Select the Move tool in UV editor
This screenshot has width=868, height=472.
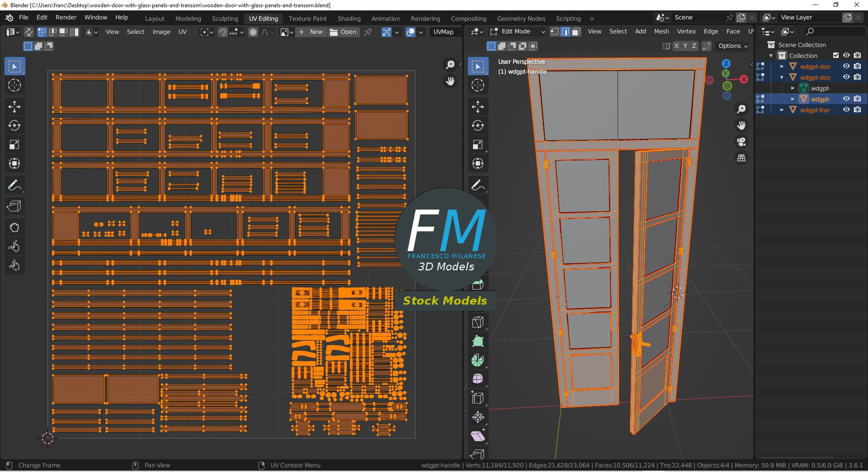(x=14, y=107)
